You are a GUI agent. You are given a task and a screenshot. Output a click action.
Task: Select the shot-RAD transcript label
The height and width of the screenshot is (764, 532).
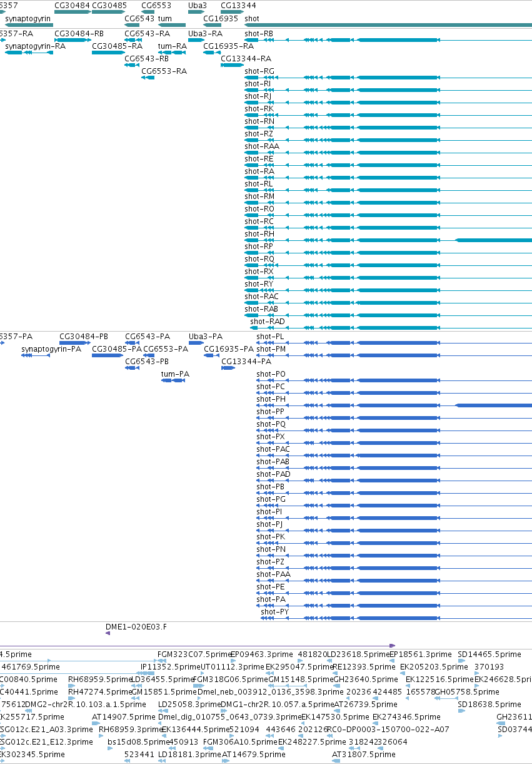click(x=268, y=322)
